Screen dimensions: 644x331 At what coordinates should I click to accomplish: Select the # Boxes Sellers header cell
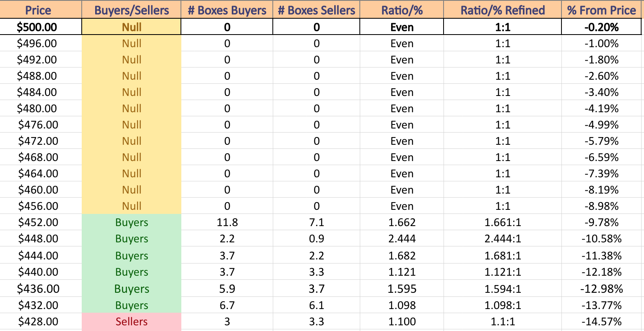[x=316, y=10]
